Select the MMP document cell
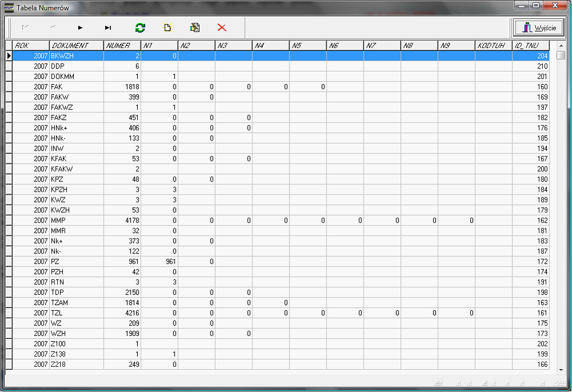572x392 pixels. (x=76, y=220)
